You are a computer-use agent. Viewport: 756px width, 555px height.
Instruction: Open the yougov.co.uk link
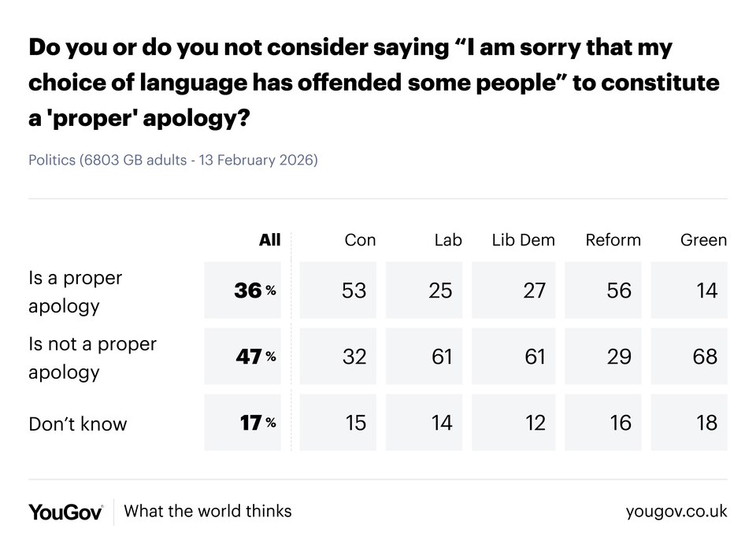676,512
